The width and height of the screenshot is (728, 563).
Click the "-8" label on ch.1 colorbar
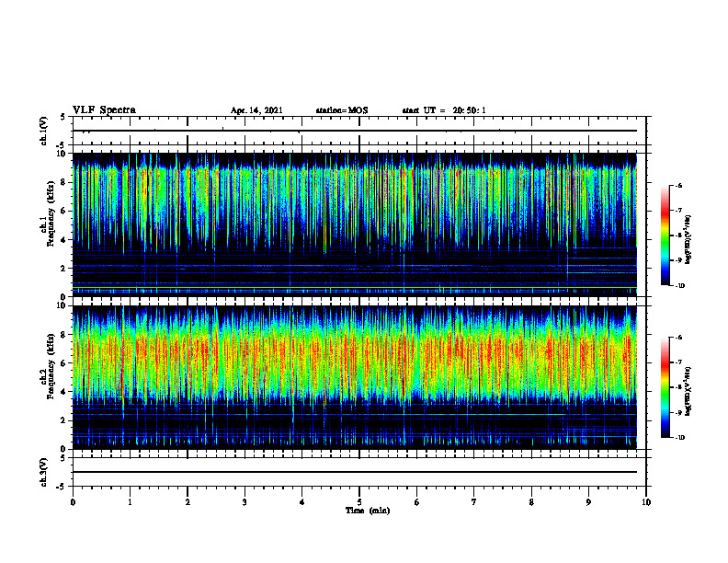678,236
